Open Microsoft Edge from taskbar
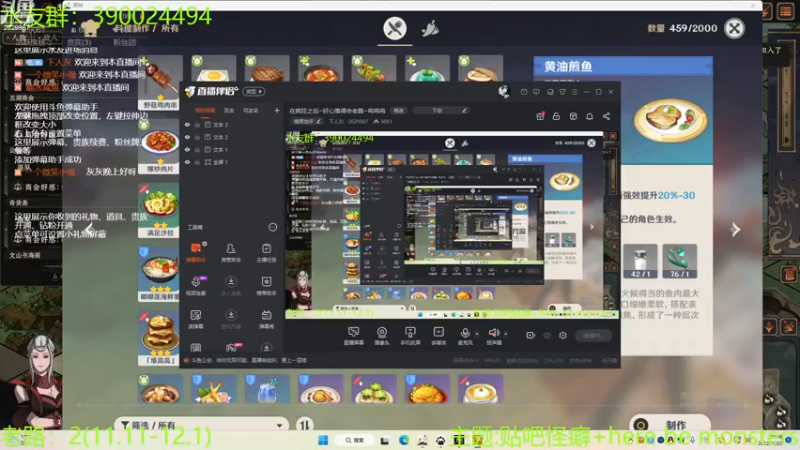 coord(404,440)
